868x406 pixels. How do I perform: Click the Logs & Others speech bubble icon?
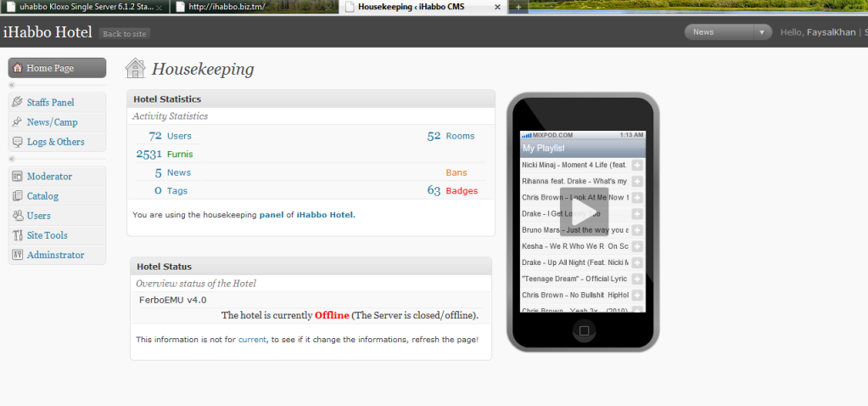click(17, 142)
